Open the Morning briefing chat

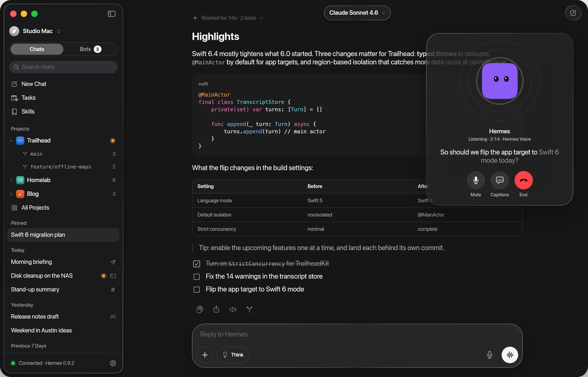(x=63, y=262)
